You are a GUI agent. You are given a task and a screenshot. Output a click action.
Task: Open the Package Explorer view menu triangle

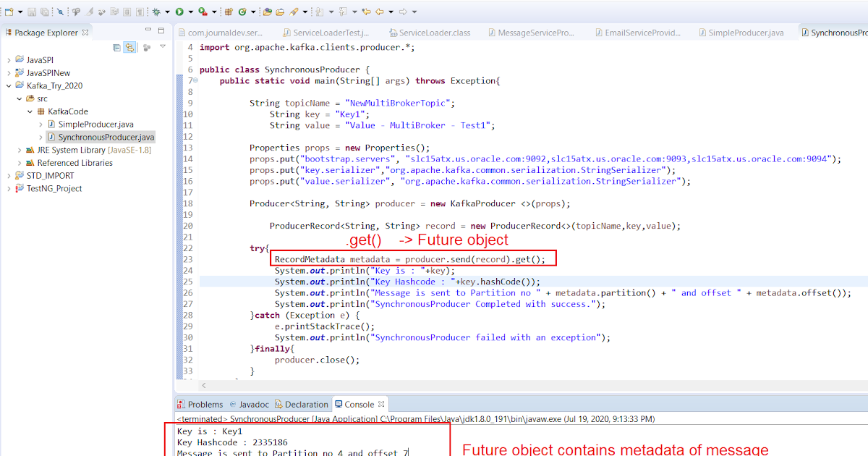[164, 46]
